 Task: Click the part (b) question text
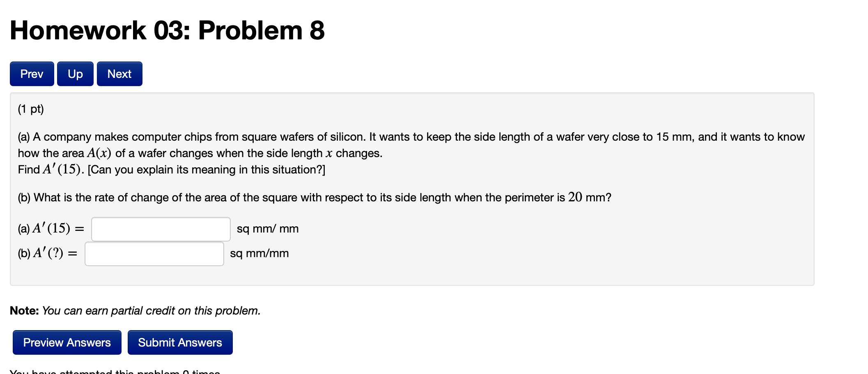pyautogui.click(x=314, y=197)
